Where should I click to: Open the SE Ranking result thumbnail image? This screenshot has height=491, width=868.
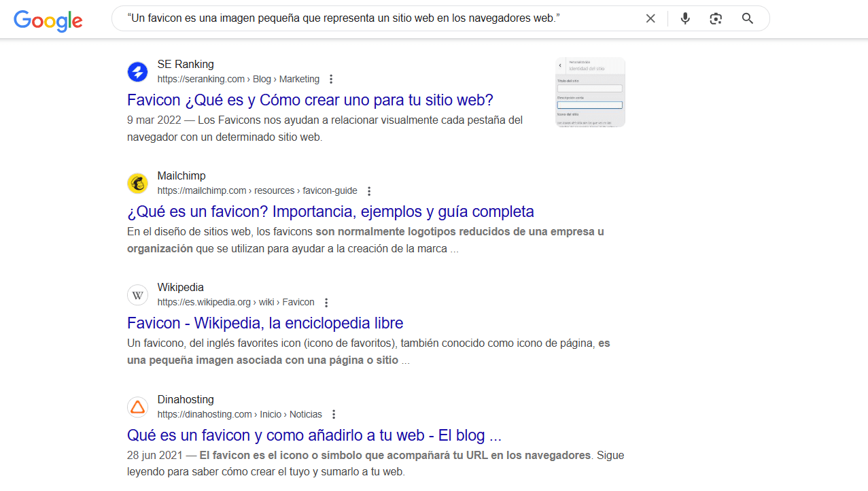590,92
